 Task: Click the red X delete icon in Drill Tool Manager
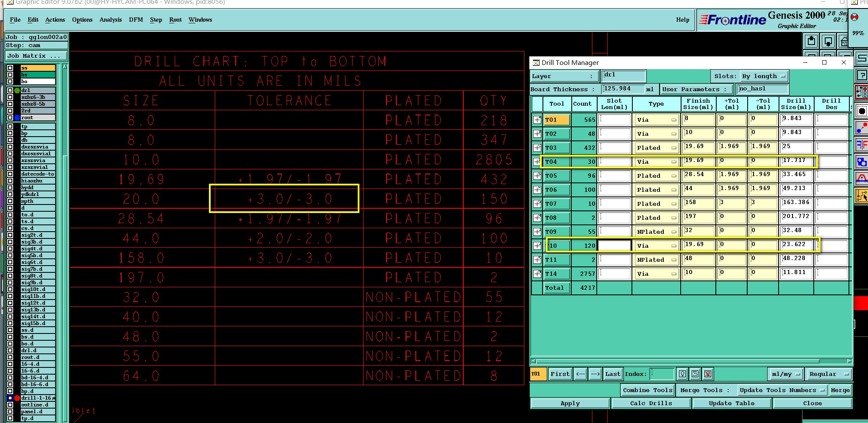pos(708,374)
